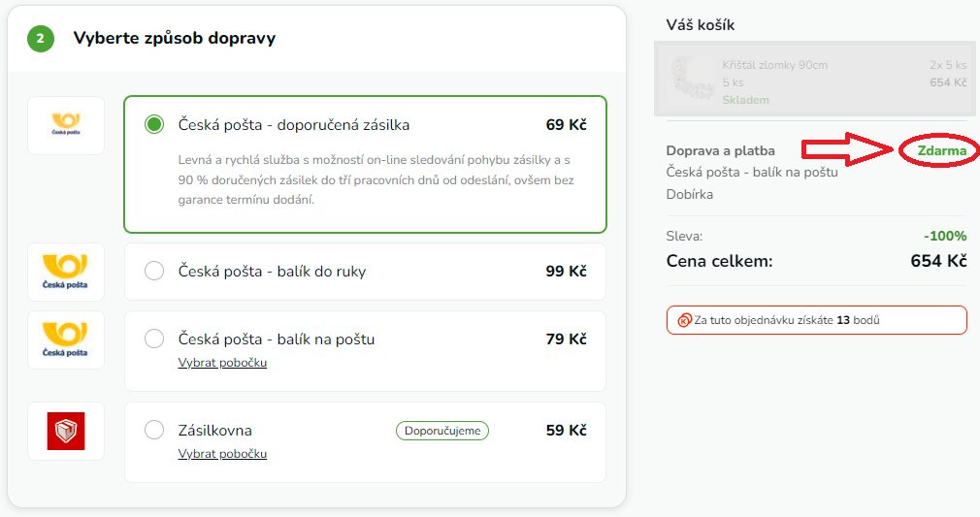
Task: Select Česká pošta doporučená zásilka radio button
Action: click(x=154, y=125)
